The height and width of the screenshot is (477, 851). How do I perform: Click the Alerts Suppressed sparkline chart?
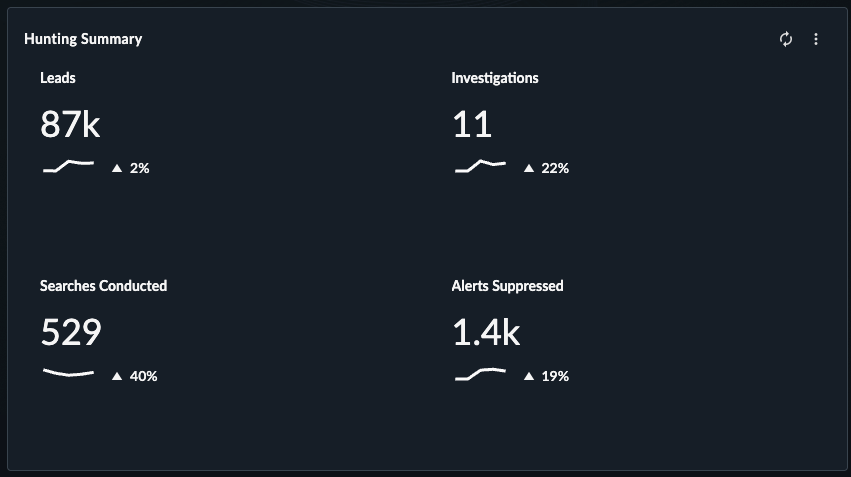tap(480, 374)
